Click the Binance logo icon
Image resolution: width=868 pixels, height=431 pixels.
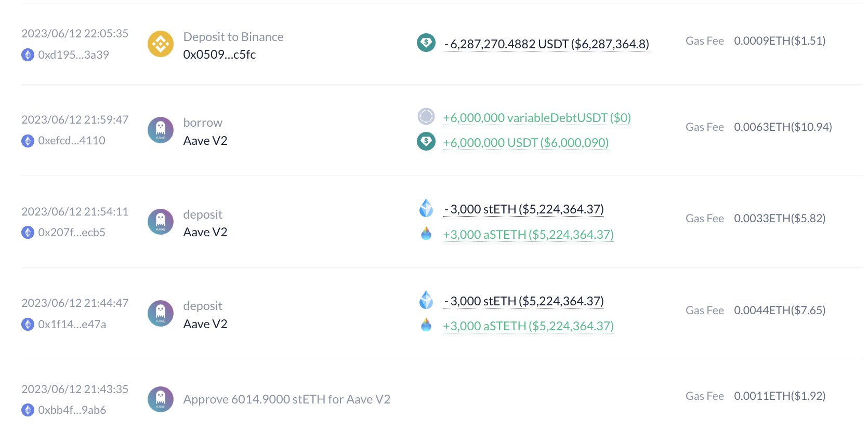click(x=161, y=44)
